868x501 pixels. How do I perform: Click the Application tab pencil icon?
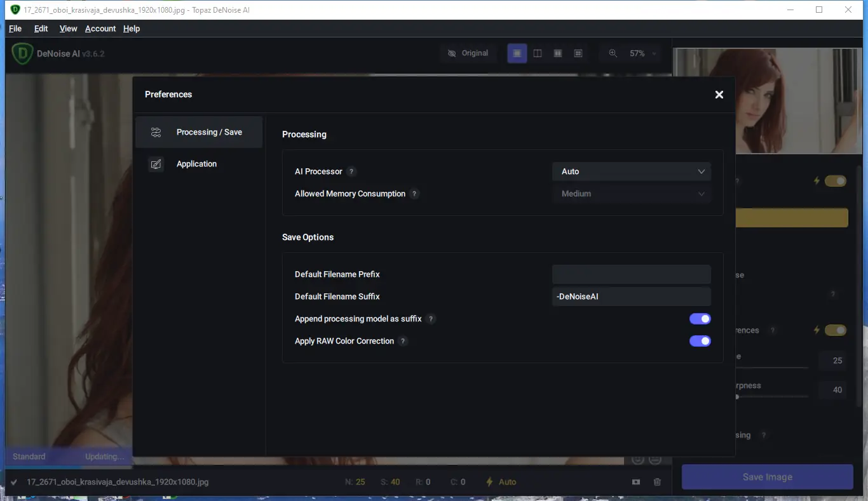click(156, 164)
